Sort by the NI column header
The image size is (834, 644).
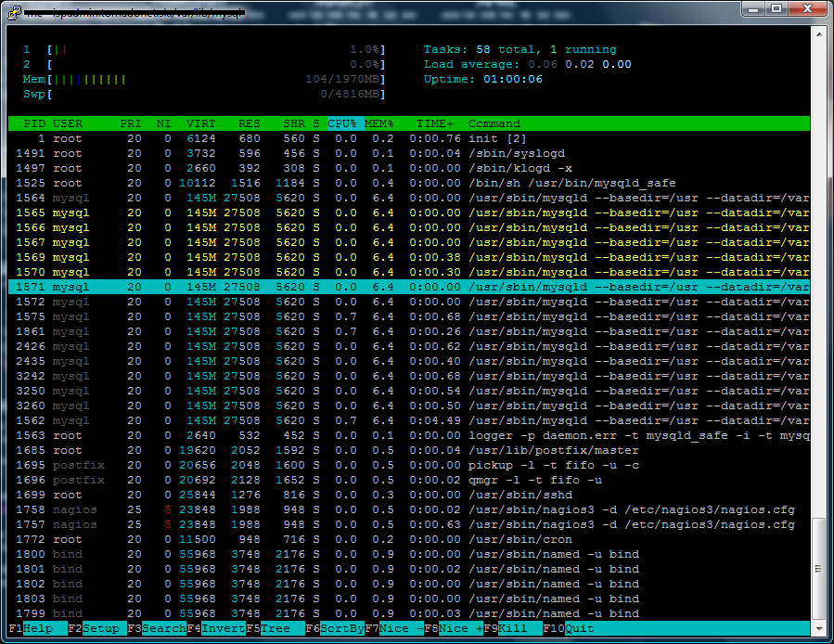click(164, 123)
